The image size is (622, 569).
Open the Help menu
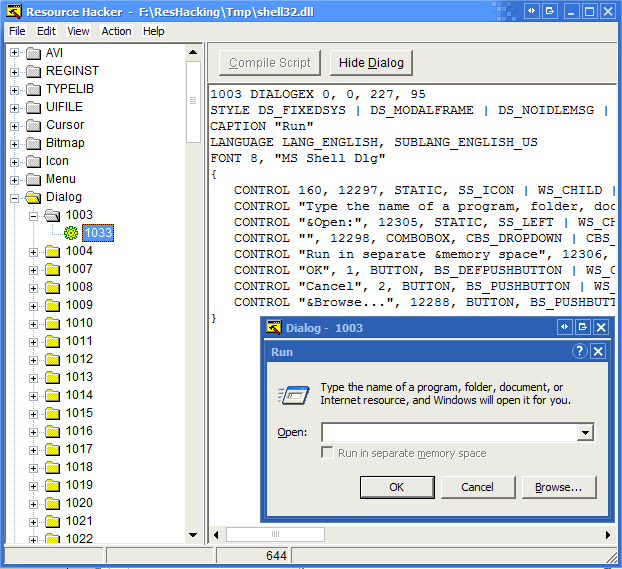point(154,31)
